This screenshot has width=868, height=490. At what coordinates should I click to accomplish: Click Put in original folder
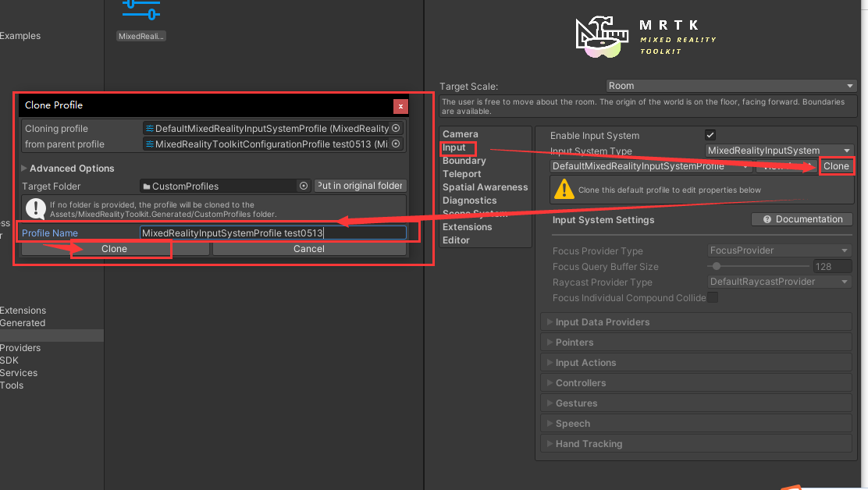360,186
